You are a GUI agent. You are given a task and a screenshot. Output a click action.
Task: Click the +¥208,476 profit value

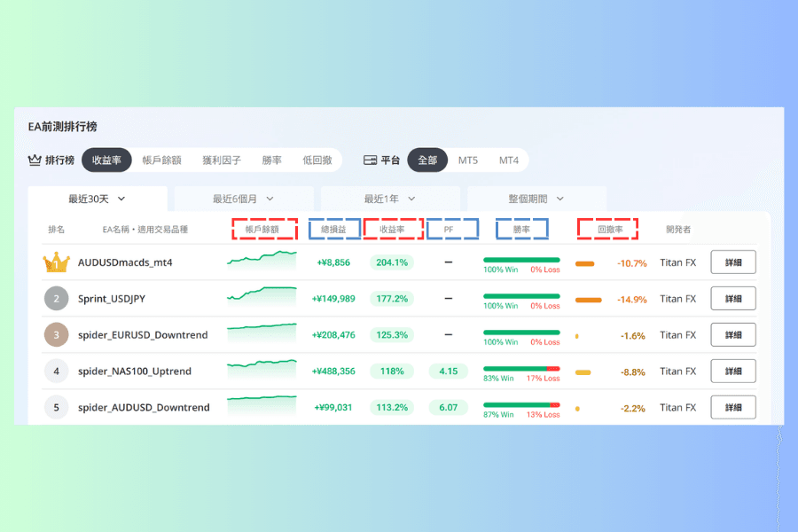tap(333, 335)
